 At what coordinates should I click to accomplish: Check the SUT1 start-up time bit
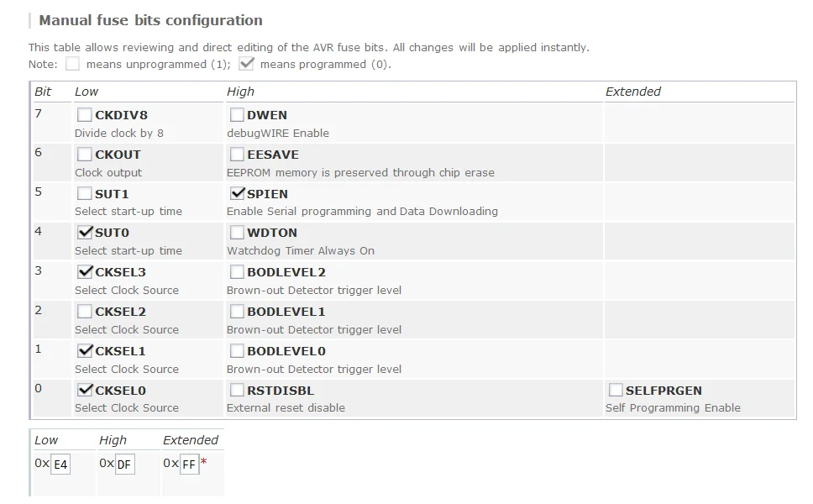point(85,194)
